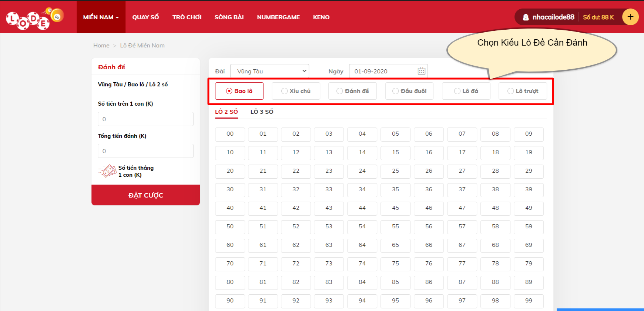Viewport: 644px width, 311px height.
Task: Click the Số dư: 88 K balance
Action: point(598,17)
